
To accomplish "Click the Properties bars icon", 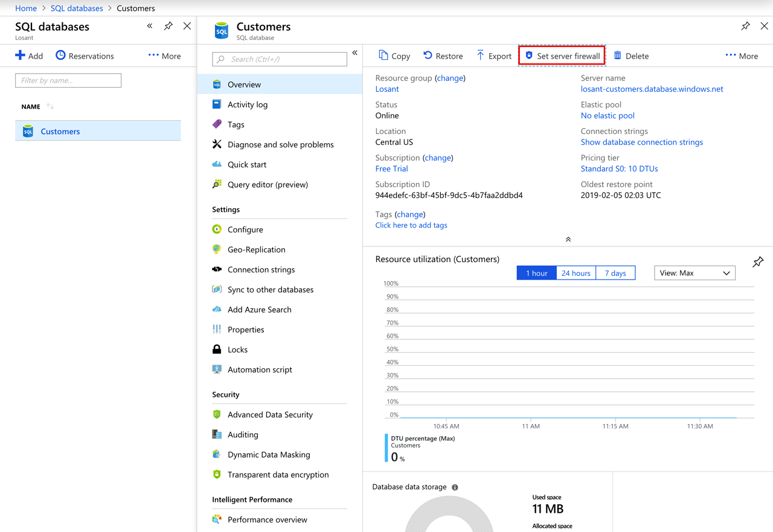I will point(217,329).
